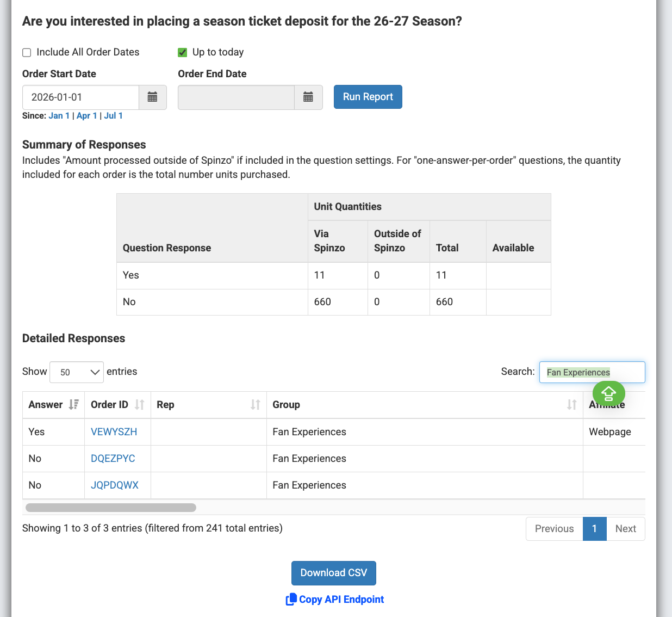
Task: Download the CSV file
Action: tap(333, 573)
